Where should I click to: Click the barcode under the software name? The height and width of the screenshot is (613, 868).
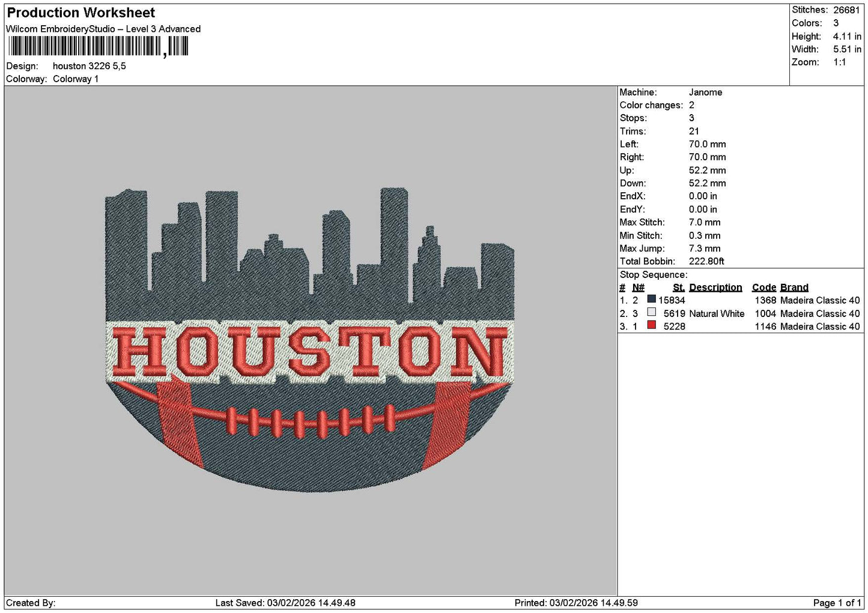(x=99, y=46)
